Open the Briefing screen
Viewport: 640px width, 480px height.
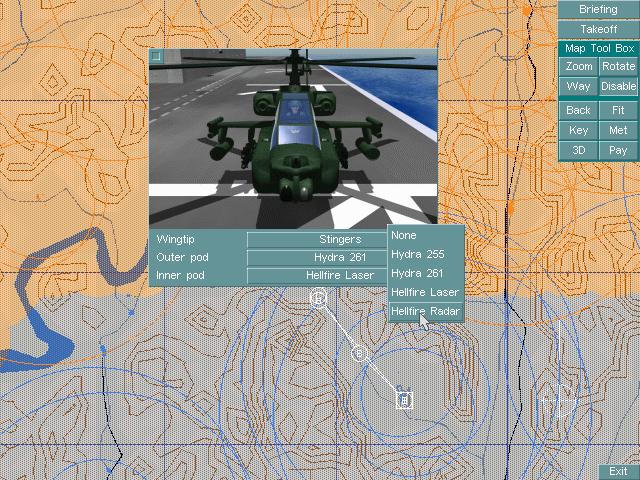(598, 9)
